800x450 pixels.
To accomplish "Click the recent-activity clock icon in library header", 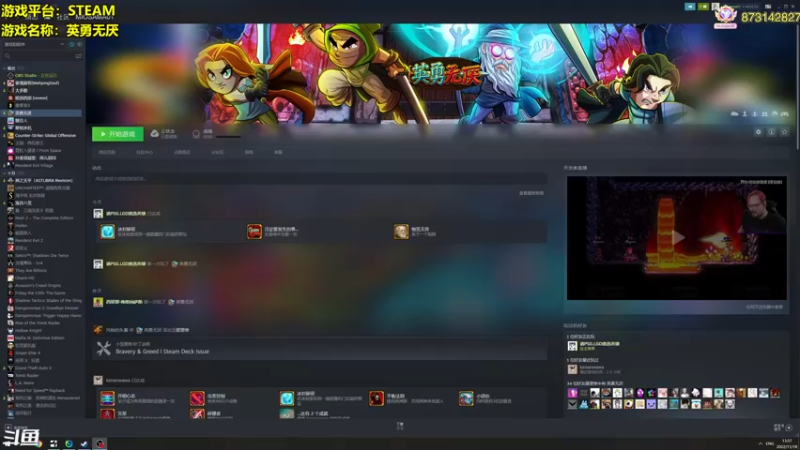I will pyautogui.click(x=71, y=44).
